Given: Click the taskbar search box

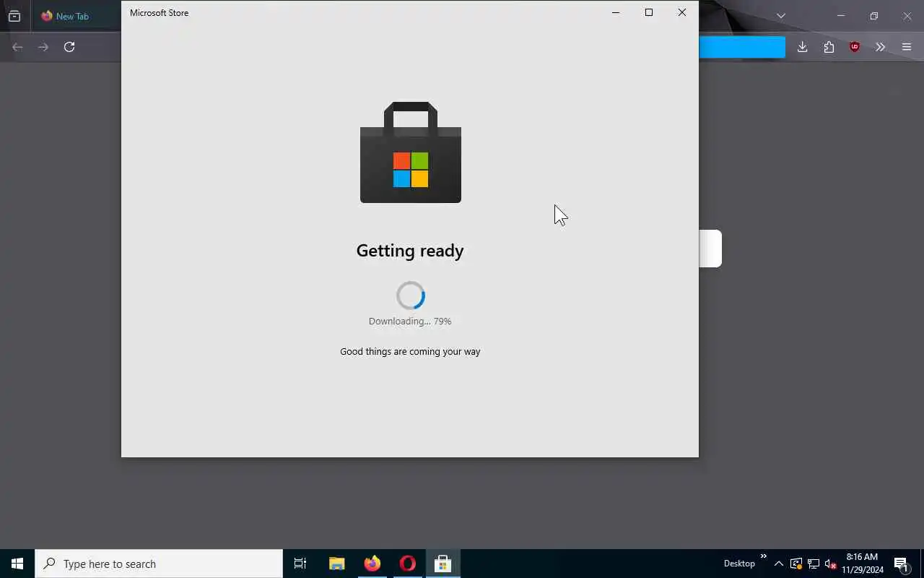Looking at the screenshot, I should pyautogui.click(x=159, y=564).
